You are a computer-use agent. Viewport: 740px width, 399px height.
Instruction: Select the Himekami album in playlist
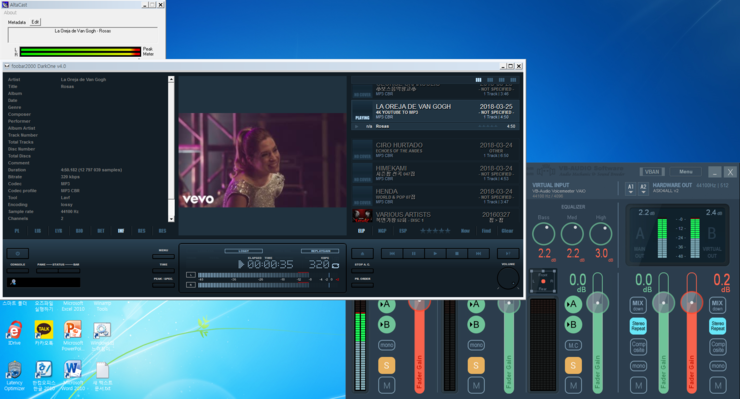(435, 173)
